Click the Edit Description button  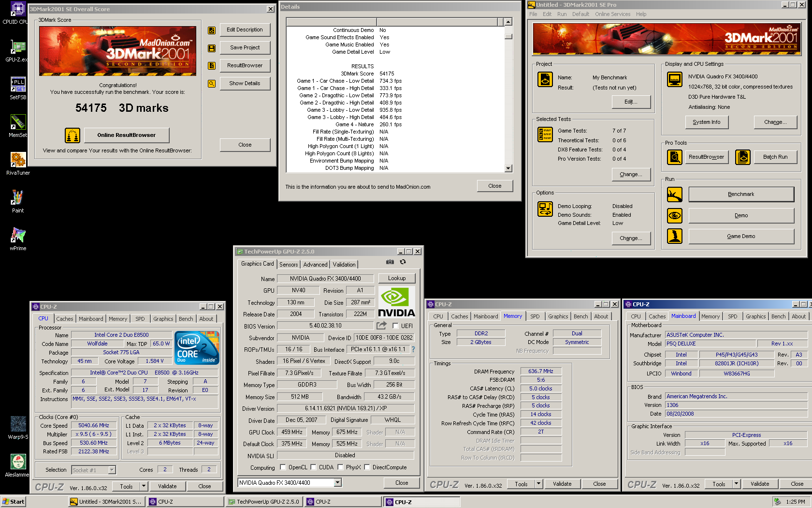point(245,30)
